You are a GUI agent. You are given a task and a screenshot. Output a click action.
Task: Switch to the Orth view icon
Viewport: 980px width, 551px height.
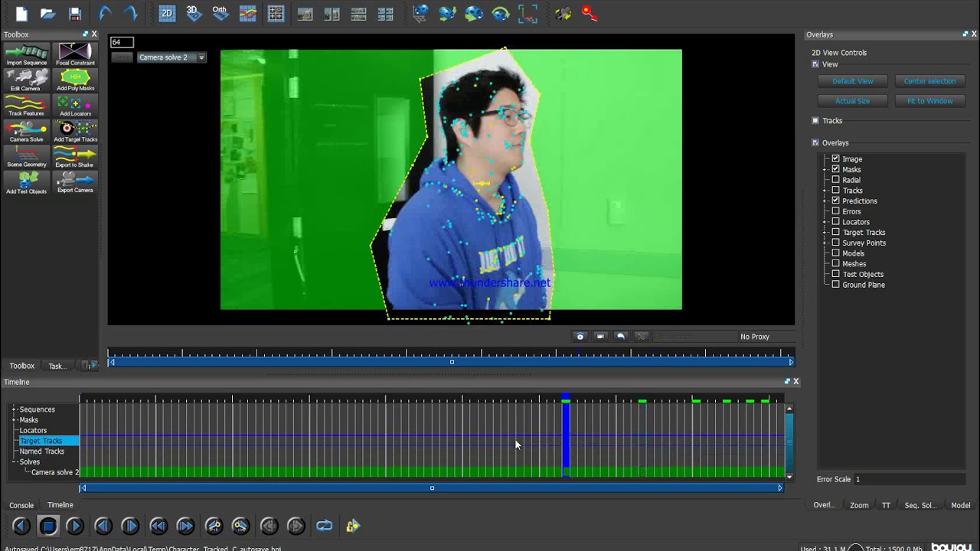tap(220, 13)
